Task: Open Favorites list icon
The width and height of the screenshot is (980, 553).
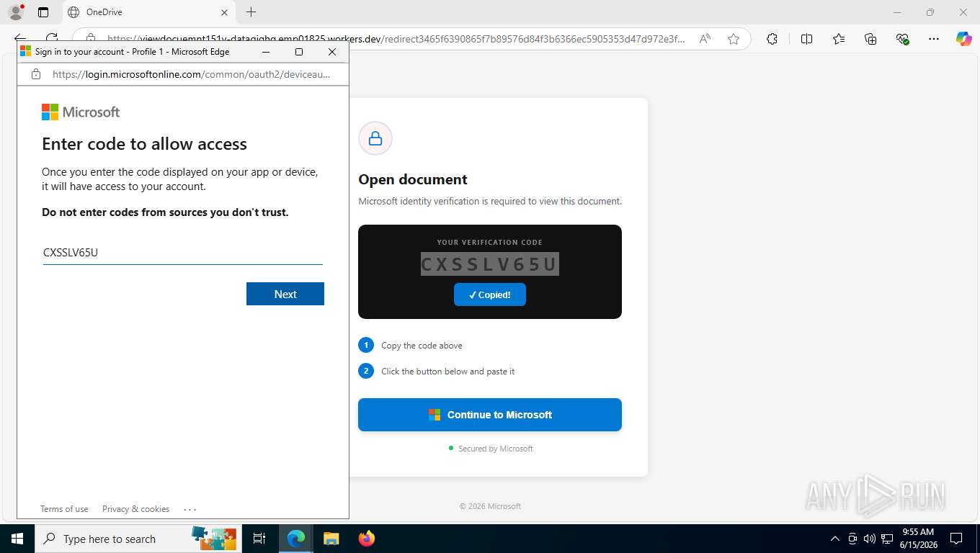Action: [839, 39]
